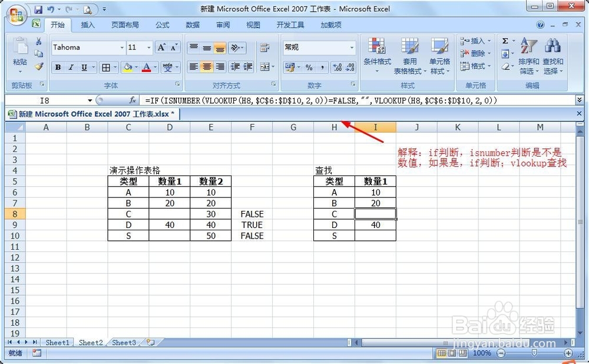Open the font name dropdown showing Tahoma
589x364 pixels.
coord(87,47)
